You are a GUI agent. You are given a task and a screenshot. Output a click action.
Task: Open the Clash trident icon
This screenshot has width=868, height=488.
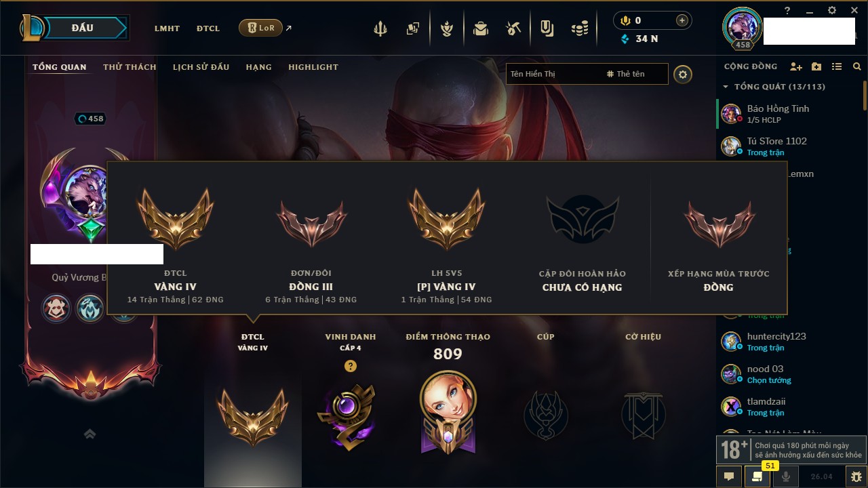pyautogui.click(x=380, y=29)
